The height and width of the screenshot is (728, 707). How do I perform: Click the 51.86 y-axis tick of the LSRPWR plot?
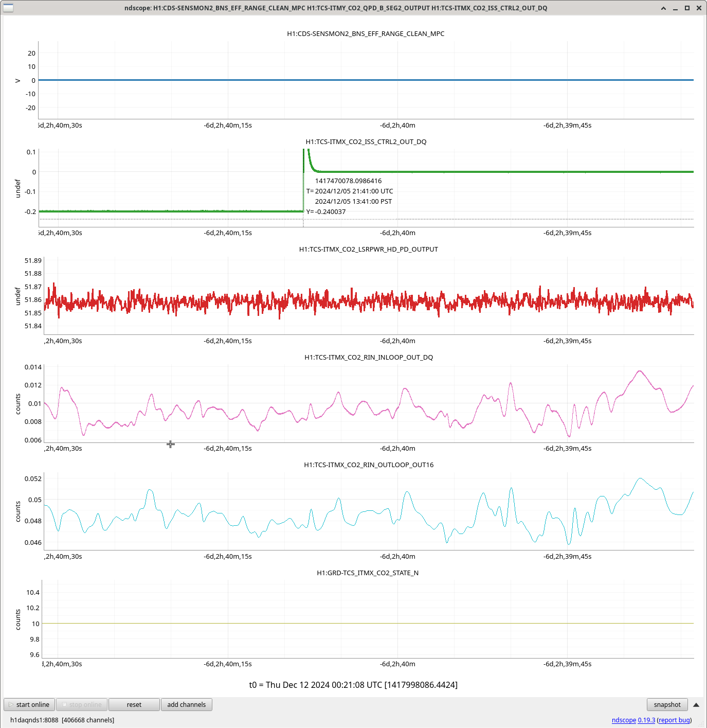33,299
